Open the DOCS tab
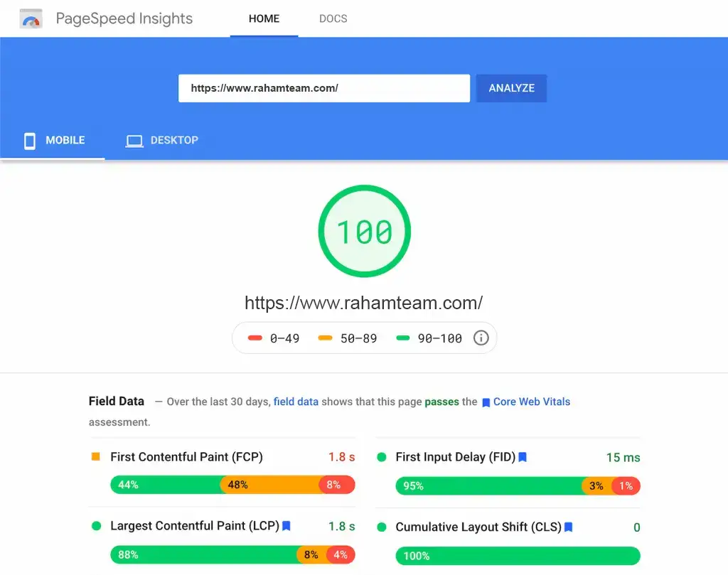The width and height of the screenshot is (728, 575). pyautogui.click(x=333, y=18)
